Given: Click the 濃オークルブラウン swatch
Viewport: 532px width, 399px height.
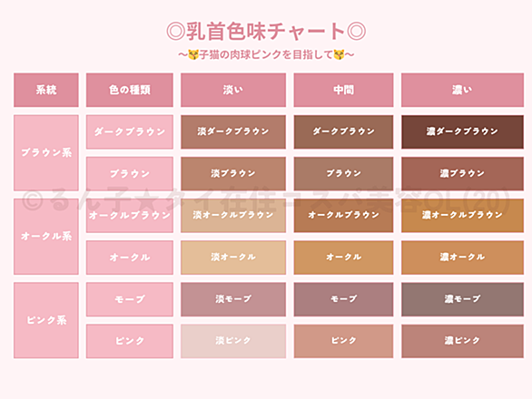Looking at the screenshot, I should (462, 215).
